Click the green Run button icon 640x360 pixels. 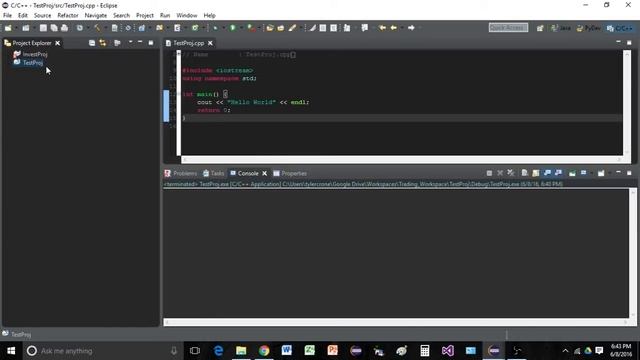[233, 28]
